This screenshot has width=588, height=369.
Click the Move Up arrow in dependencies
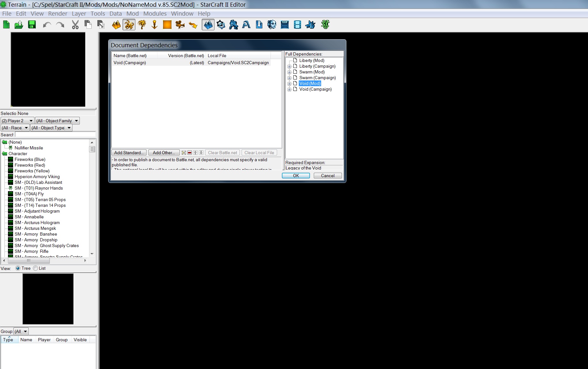[x=195, y=153]
